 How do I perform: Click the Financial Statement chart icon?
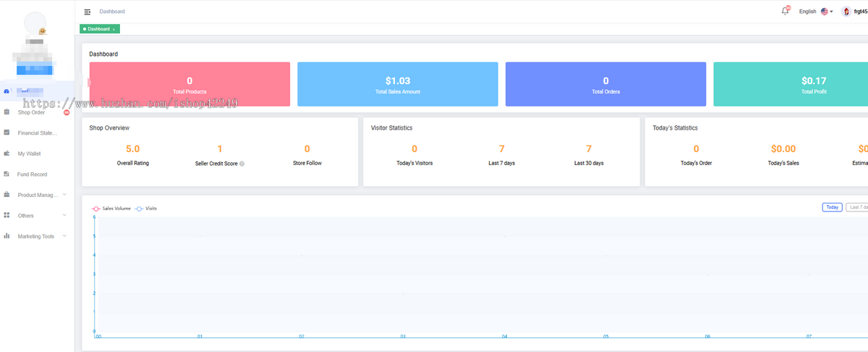[x=7, y=133]
